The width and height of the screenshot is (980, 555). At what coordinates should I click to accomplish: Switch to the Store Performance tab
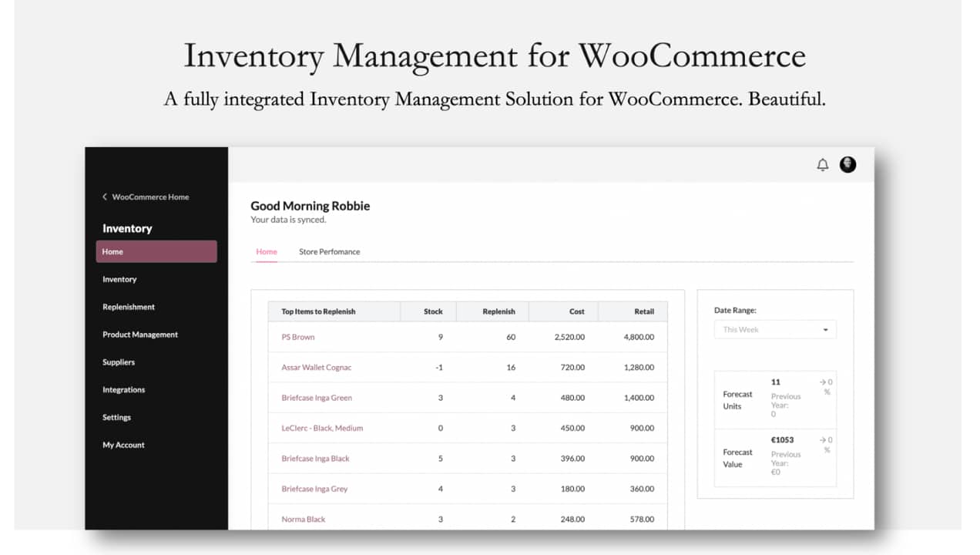tap(329, 251)
